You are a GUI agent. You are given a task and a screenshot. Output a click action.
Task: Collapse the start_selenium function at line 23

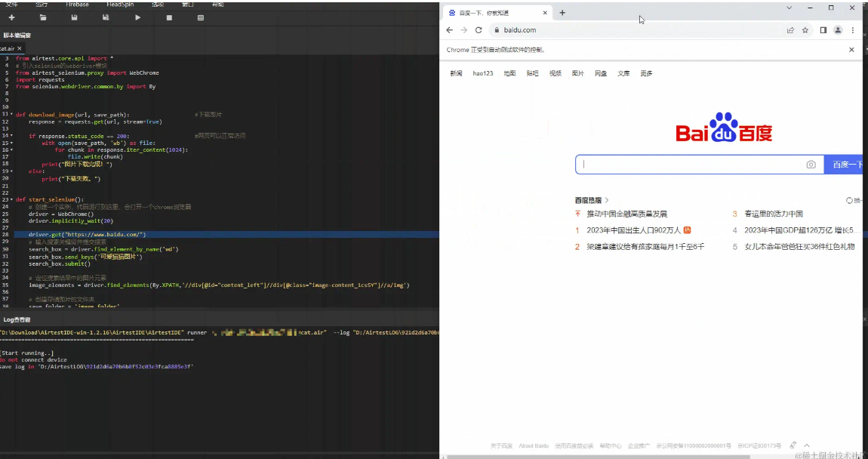coord(11,199)
